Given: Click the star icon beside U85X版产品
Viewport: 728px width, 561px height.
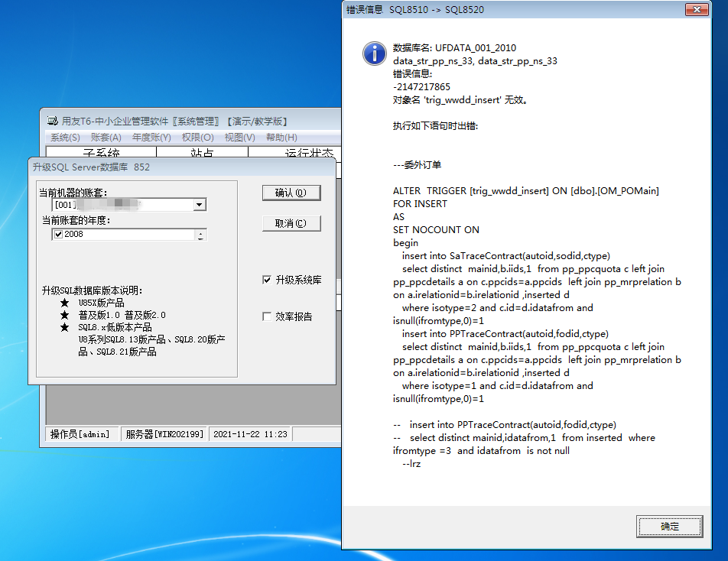Looking at the screenshot, I should coord(64,303).
